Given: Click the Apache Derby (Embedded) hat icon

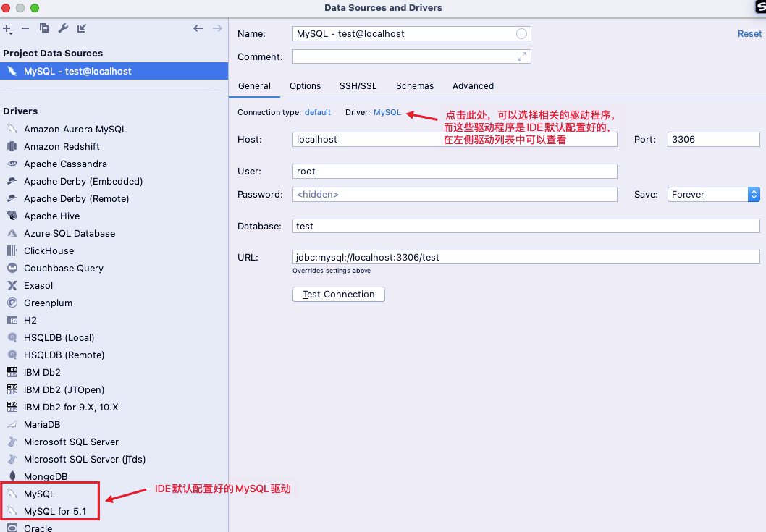Looking at the screenshot, I should [x=12, y=181].
